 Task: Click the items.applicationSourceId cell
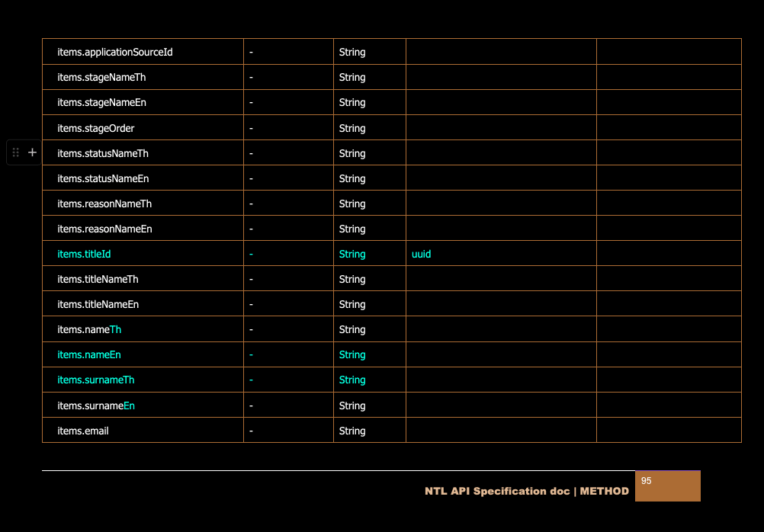point(114,53)
